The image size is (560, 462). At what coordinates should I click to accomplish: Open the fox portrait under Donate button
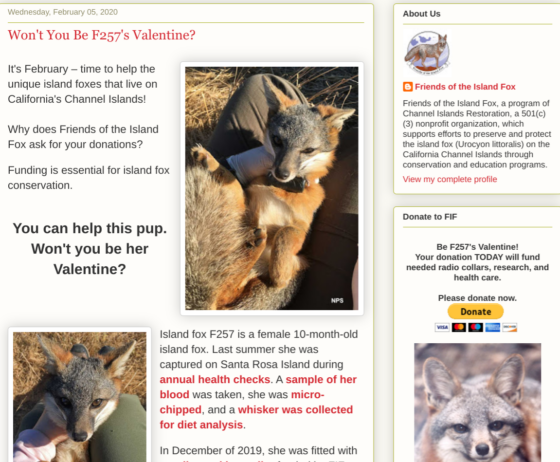coord(478,402)
